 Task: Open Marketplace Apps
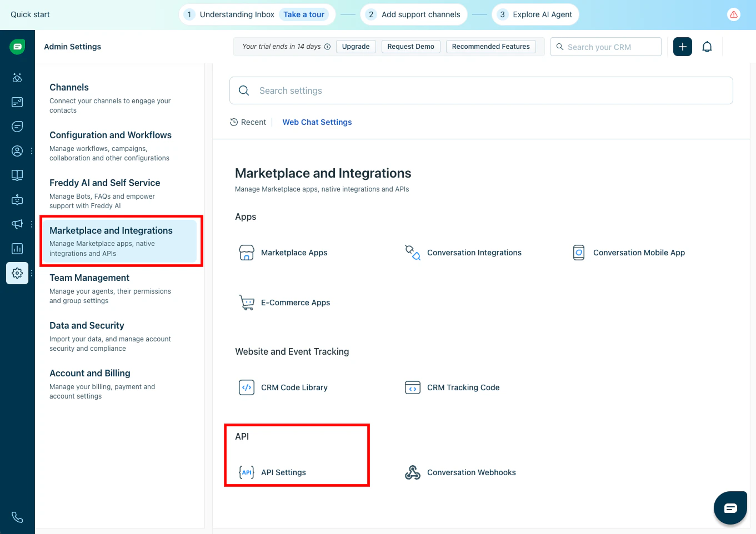click(x=294, y=253)
